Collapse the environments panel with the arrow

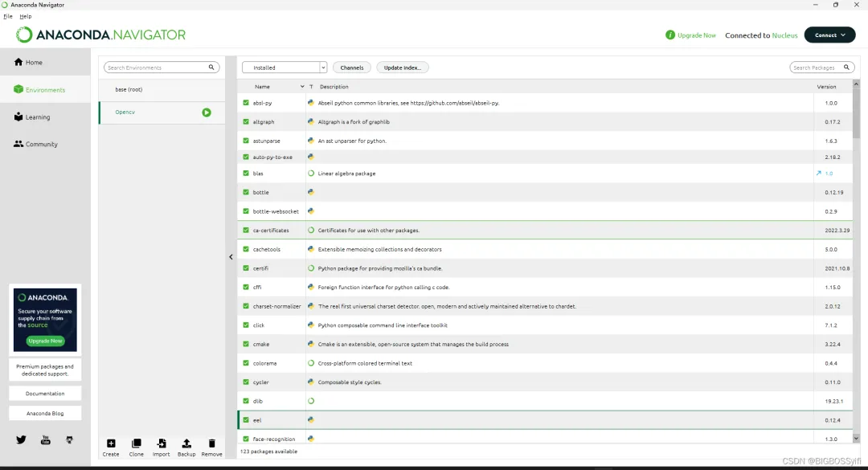click(x=231, y=257)
